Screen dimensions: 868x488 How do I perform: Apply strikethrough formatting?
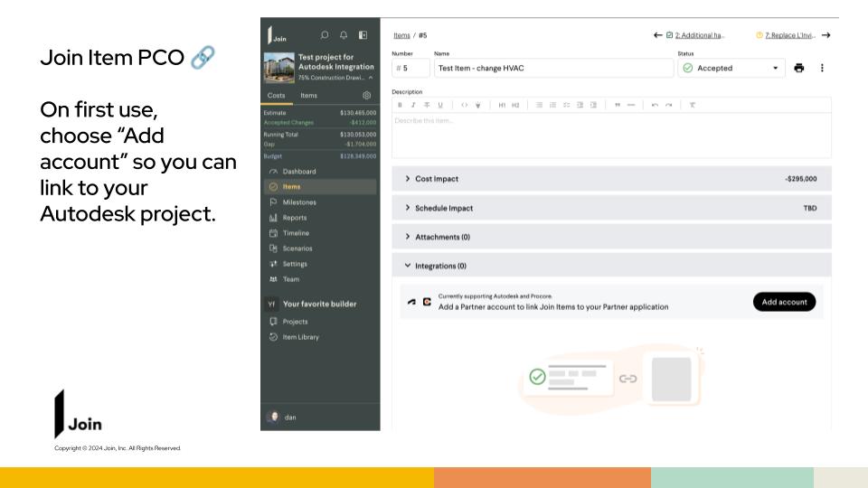[x=427, y=105]
